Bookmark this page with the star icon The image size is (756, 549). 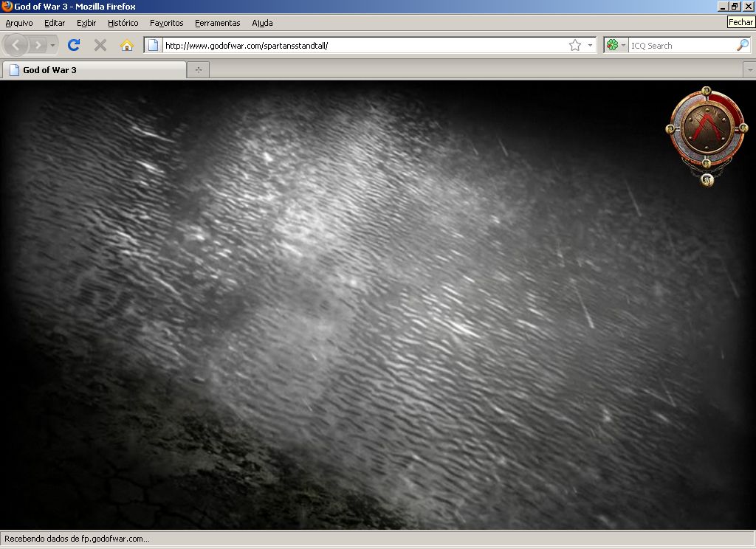click(575, 45)
